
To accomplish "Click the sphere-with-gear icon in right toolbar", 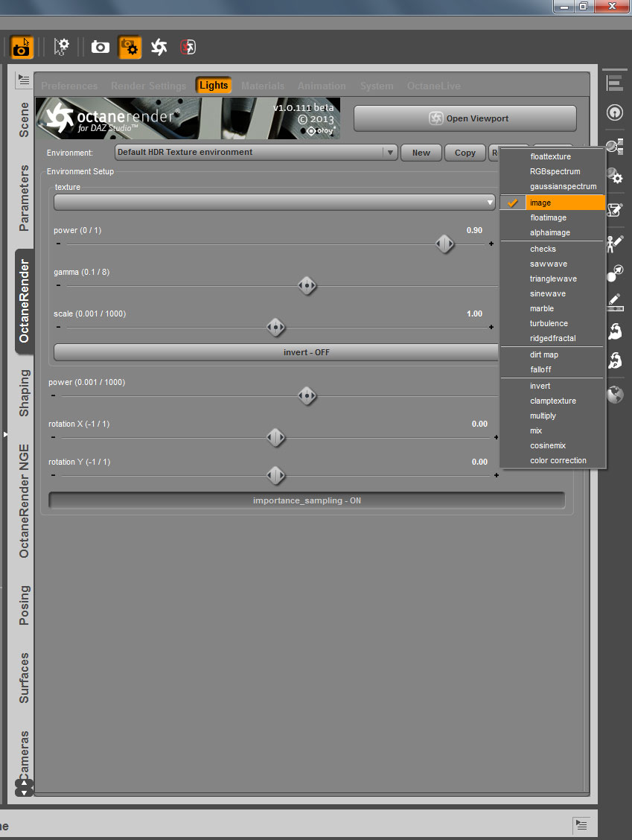I will click(615, 176).
